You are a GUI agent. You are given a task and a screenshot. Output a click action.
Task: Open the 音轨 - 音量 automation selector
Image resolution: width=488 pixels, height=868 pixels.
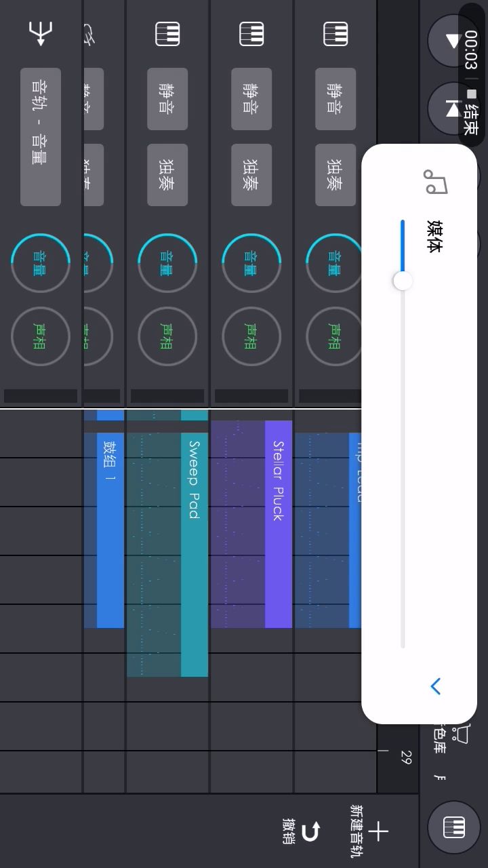(41, 137)
